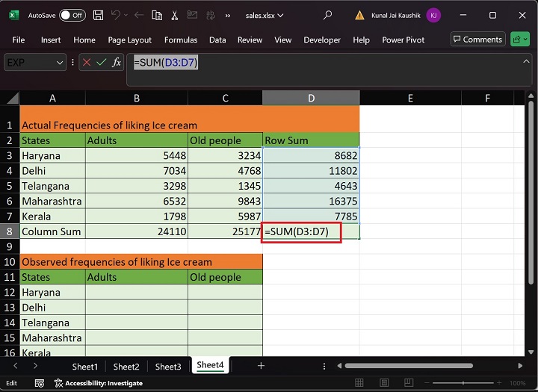Expand the Name Box dropdown

pyautogui.click(x=60, y=63)
